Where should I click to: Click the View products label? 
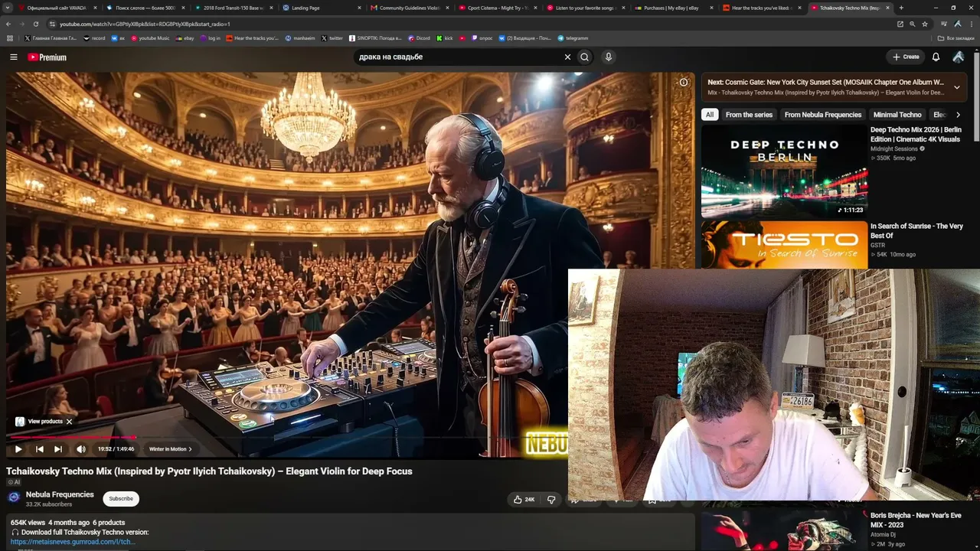[45, 422]
